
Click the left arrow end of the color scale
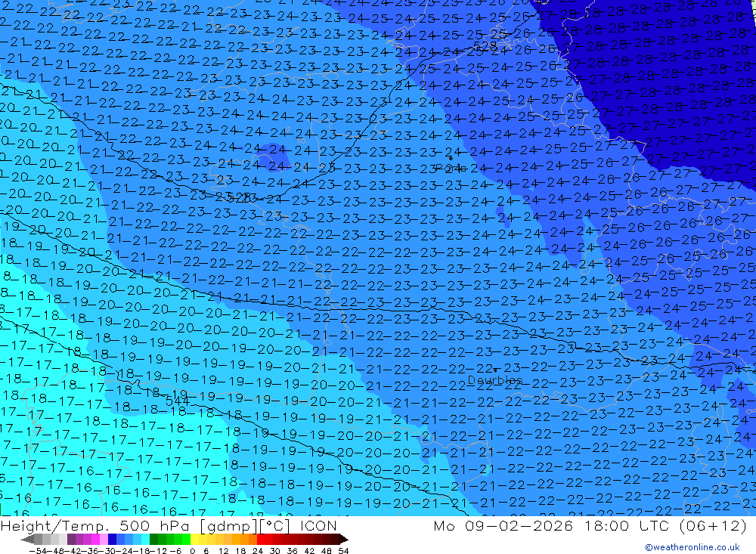click(x=27, y=540)
